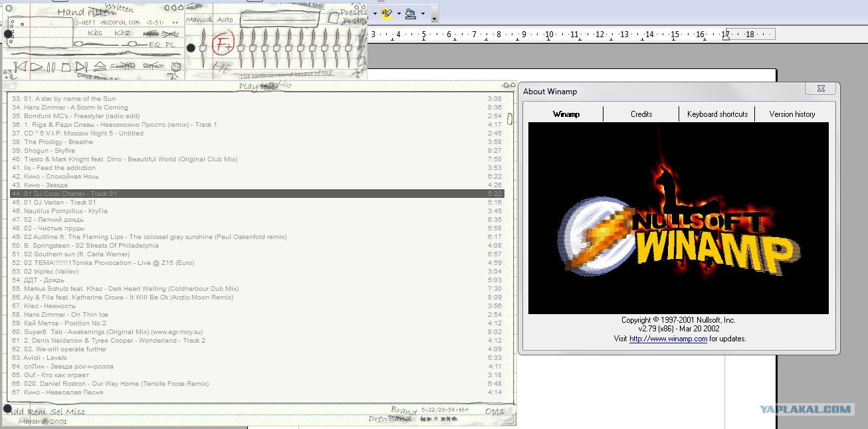The height and width of the screenshot is (429, 868).
Task: Click the song seek bar
Action: [x=95, y=54]
